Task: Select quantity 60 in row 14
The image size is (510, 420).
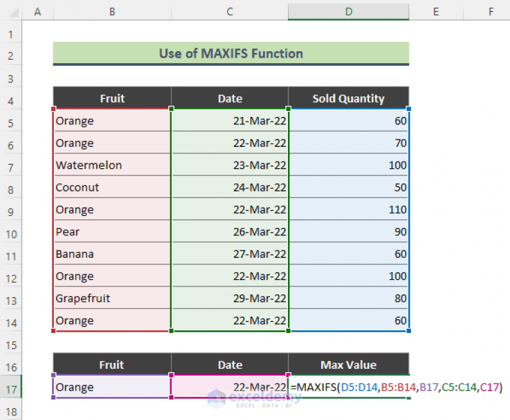Action: pyautogui.click(x=348, y=320)
